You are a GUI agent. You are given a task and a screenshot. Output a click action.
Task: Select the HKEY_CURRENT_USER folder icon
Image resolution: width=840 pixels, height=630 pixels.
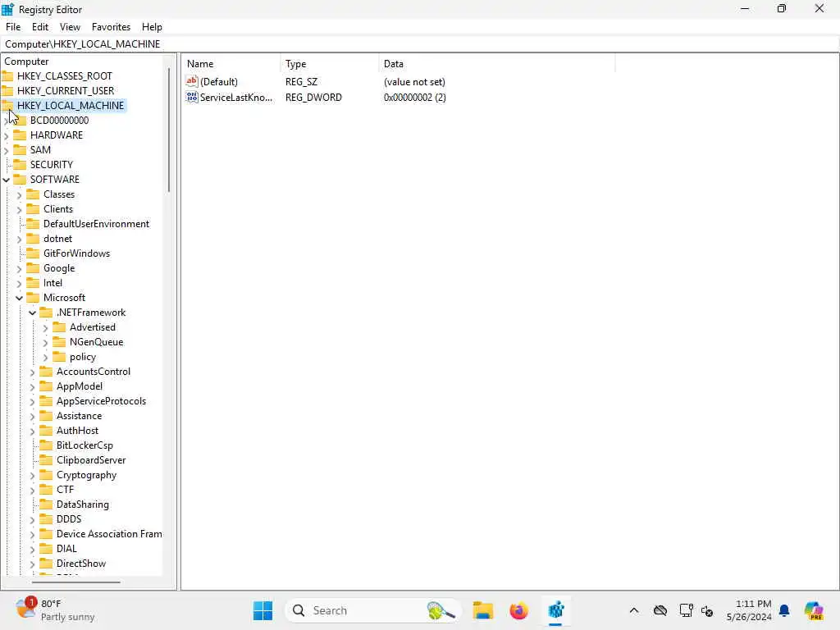[x=7, y=90]
